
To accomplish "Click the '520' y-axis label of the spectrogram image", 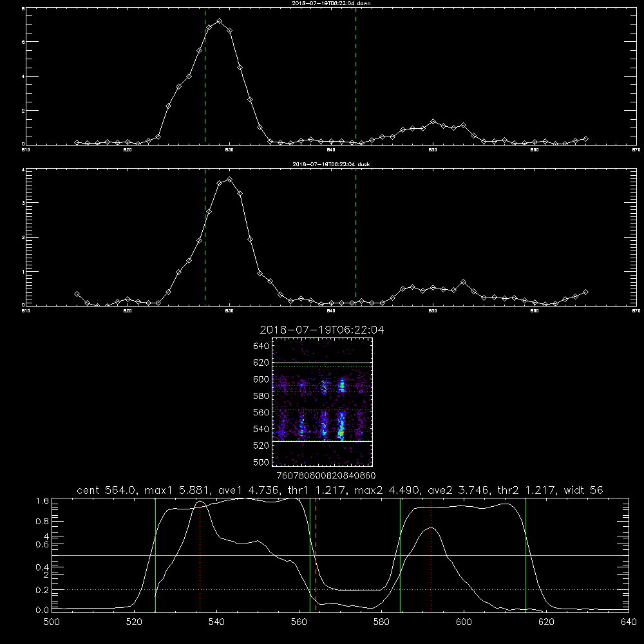I will (x=261, y=446).
